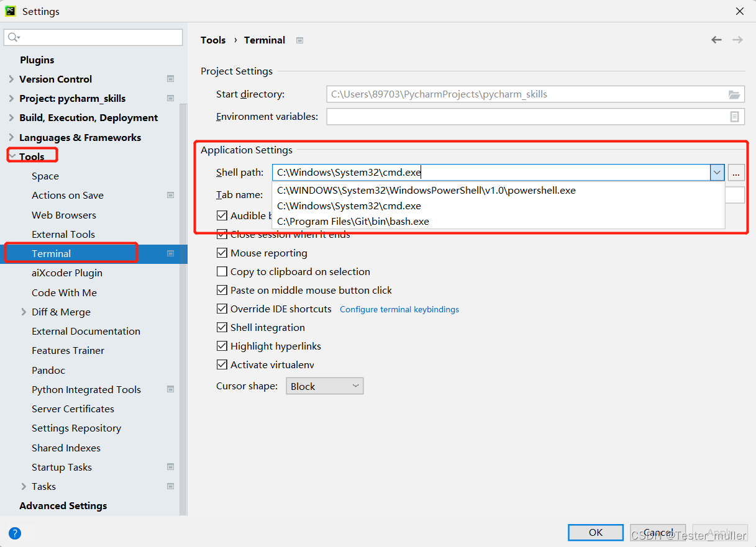Screen dimensions: 756x547
Task: Open the Space settings page
Action: coord(45,176)
